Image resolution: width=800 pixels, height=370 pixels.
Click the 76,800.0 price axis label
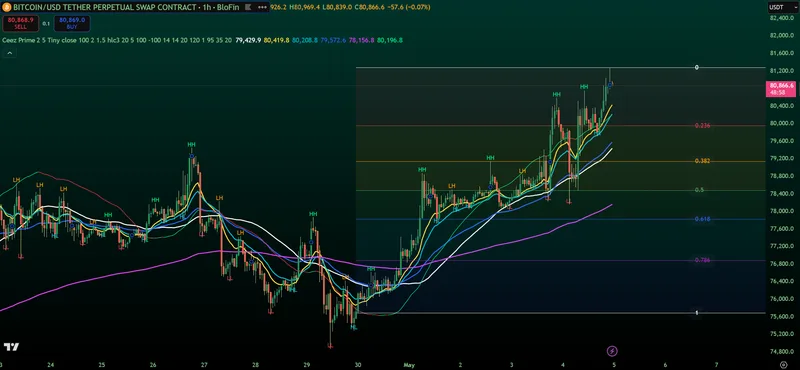(x=783, y=264)
